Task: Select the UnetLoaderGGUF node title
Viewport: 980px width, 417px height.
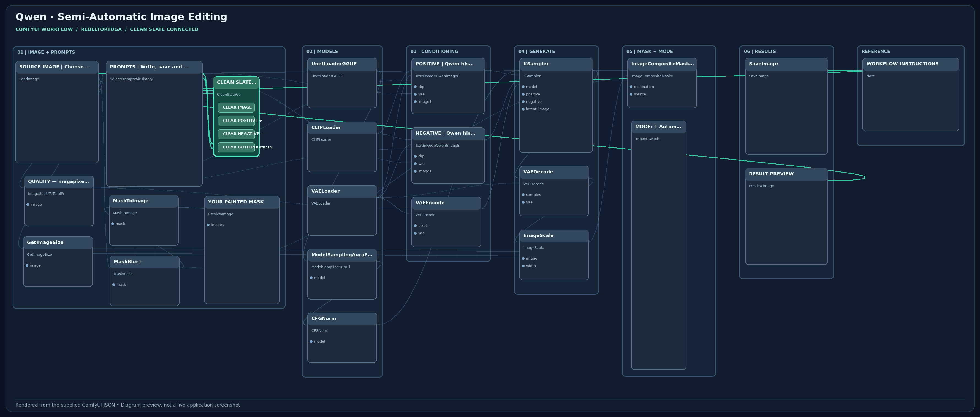Action: point(334,64)
